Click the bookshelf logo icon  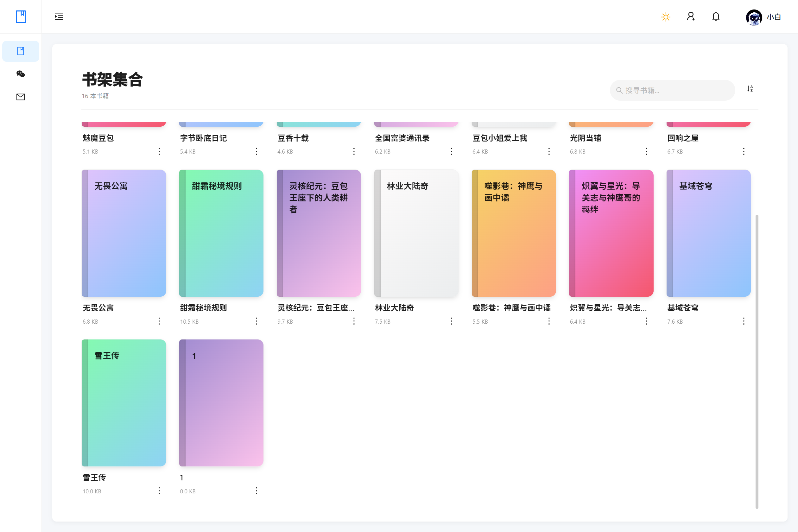[21, 16]
